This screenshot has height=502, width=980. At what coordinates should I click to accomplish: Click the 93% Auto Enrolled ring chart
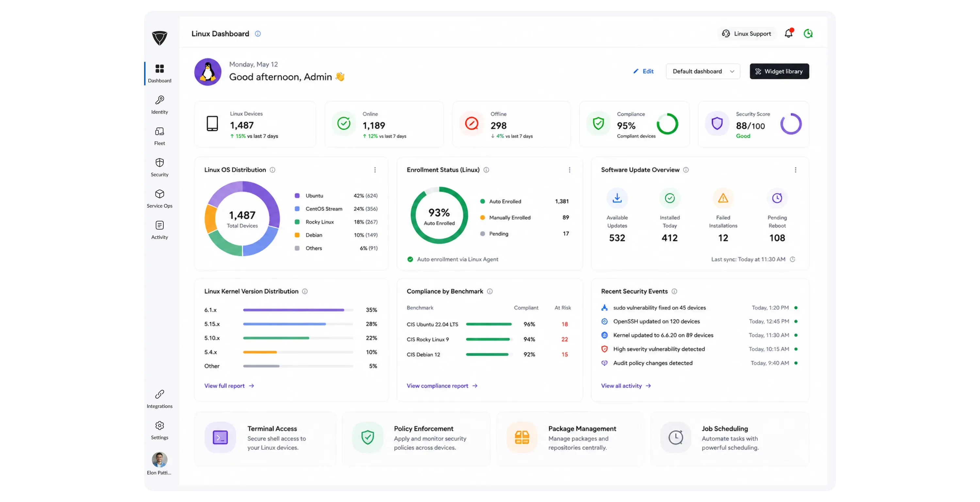point(439,215)
